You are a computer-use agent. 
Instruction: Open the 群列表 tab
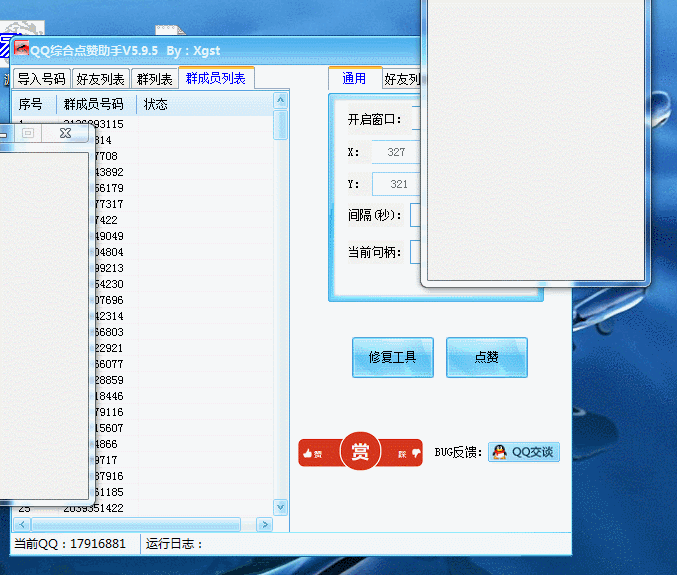pyautogui.click(x=155, y=79)
